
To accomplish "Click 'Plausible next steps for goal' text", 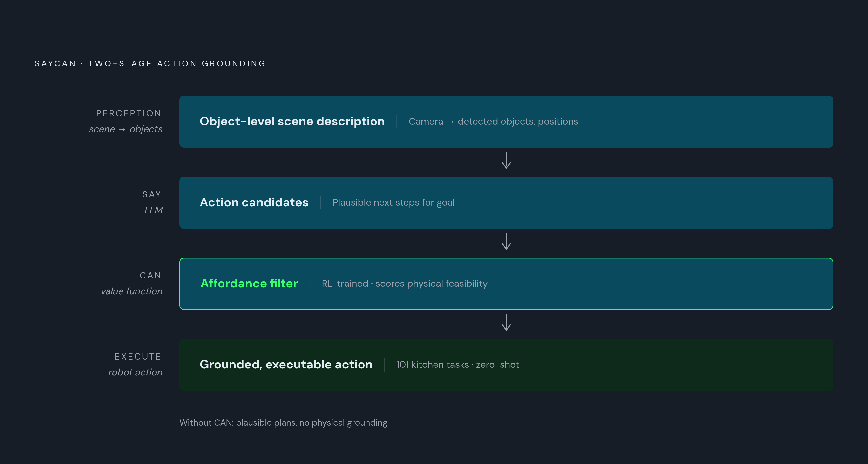I will [x=393, y=203].
